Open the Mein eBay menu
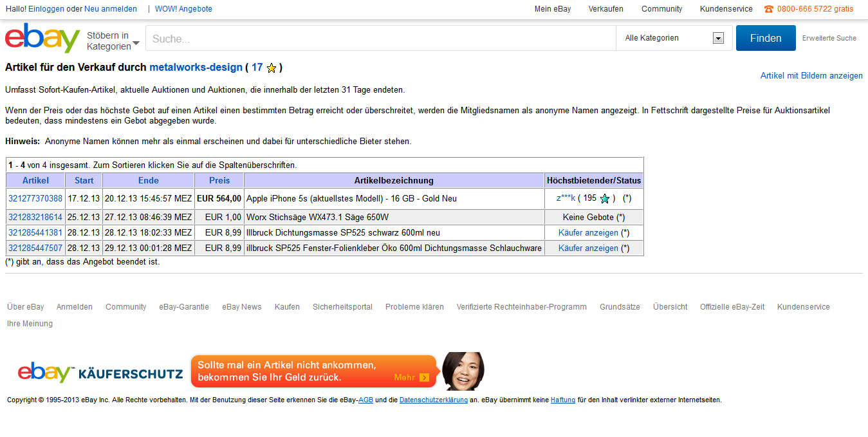The image size is (868, 437). [x=553, y=9]
